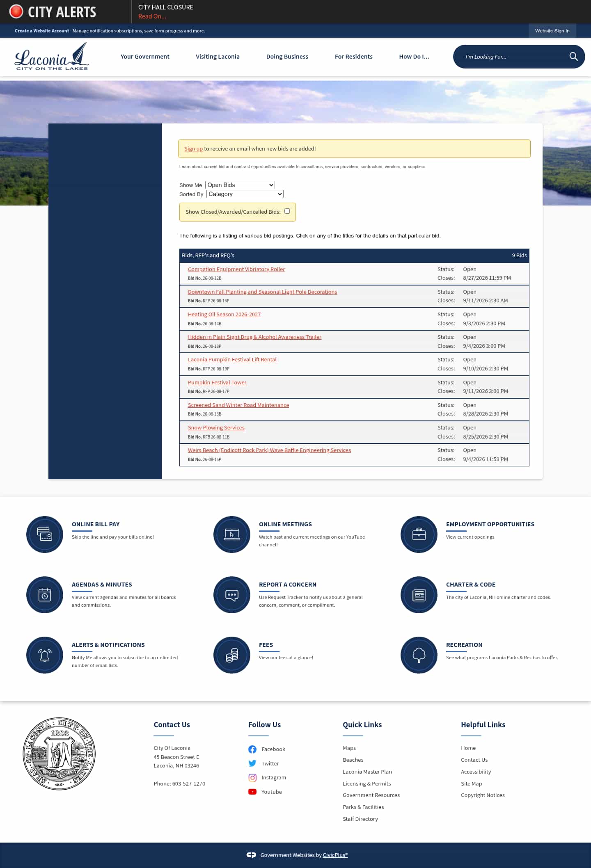Click the Charter & Code heading

pos(471,585)
